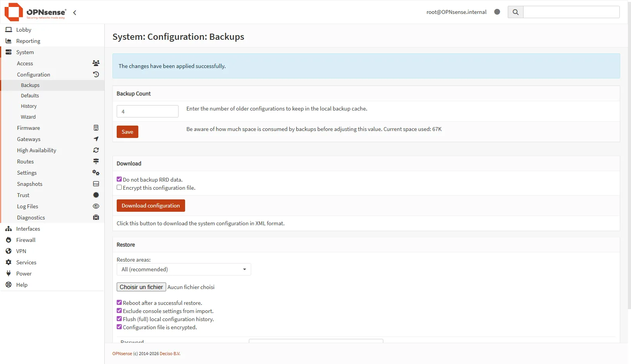Expand the Interfaces menu section
This screenshot has height=364, width=631.
click(x=28, y=229)
